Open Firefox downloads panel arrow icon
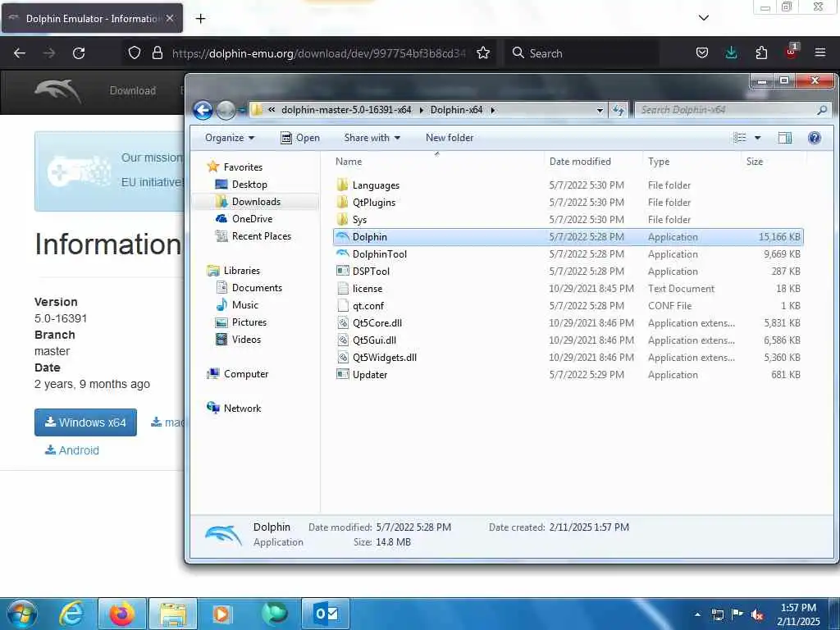 tap(731, 52)
